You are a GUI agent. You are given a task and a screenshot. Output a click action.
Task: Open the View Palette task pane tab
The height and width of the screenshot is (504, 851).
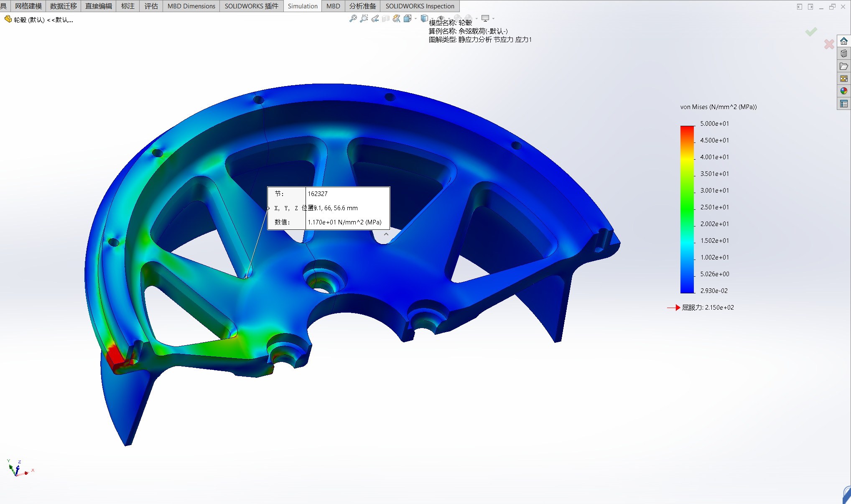[x=844, y=79]
